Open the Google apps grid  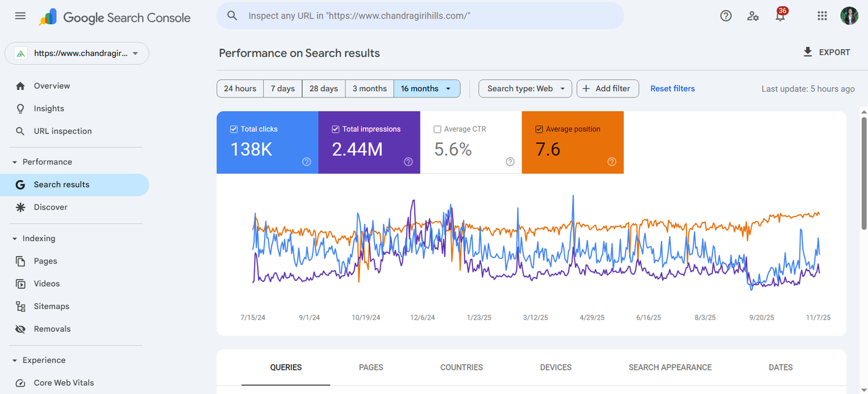click(x=822, y=16)
